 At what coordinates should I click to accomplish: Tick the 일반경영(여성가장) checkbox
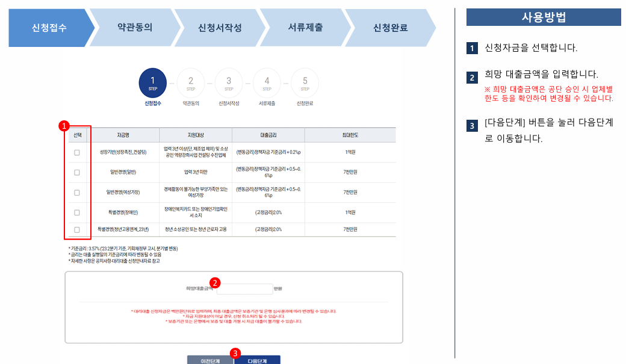point(76,192)
